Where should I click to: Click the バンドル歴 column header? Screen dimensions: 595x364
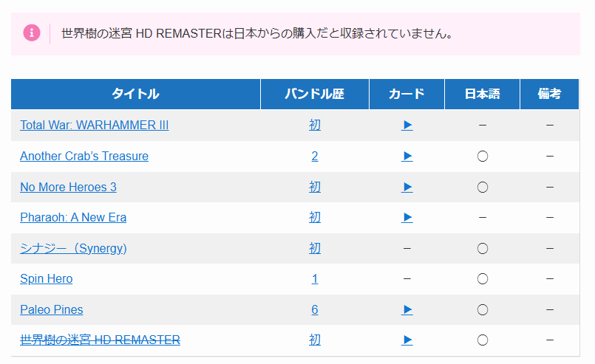pyautogui.click(x=315, y=95)
